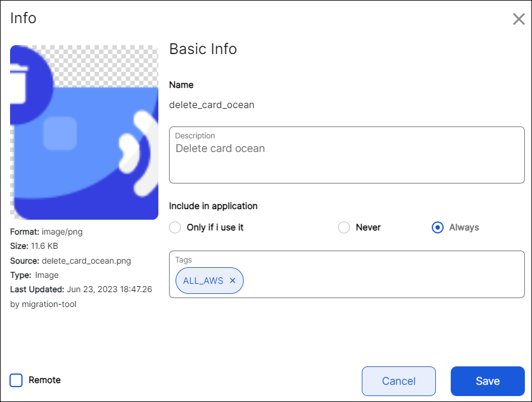Click the Save button

click(x=488, y=381)
